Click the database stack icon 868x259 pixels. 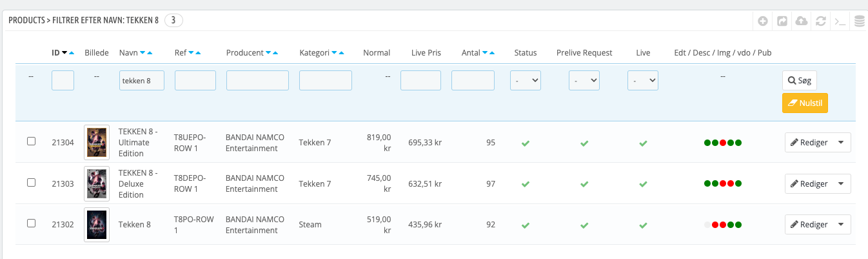click(x=859, y=21)
